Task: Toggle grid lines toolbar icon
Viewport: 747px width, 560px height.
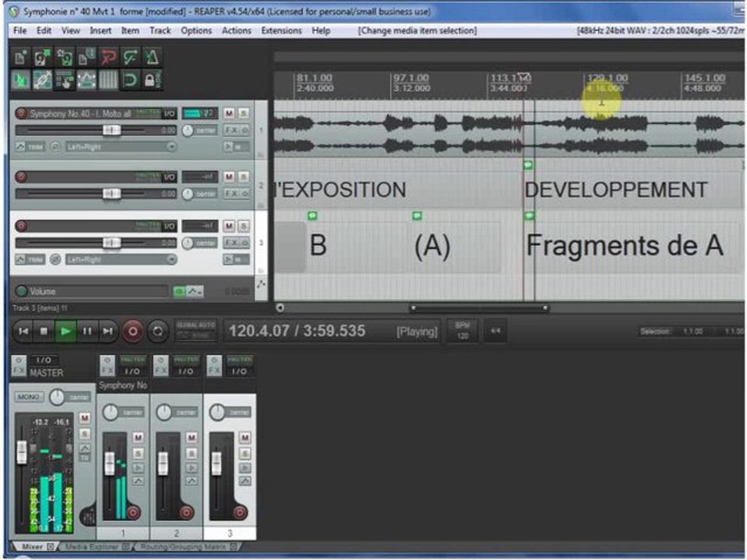Action: click(x=108, y=80)
